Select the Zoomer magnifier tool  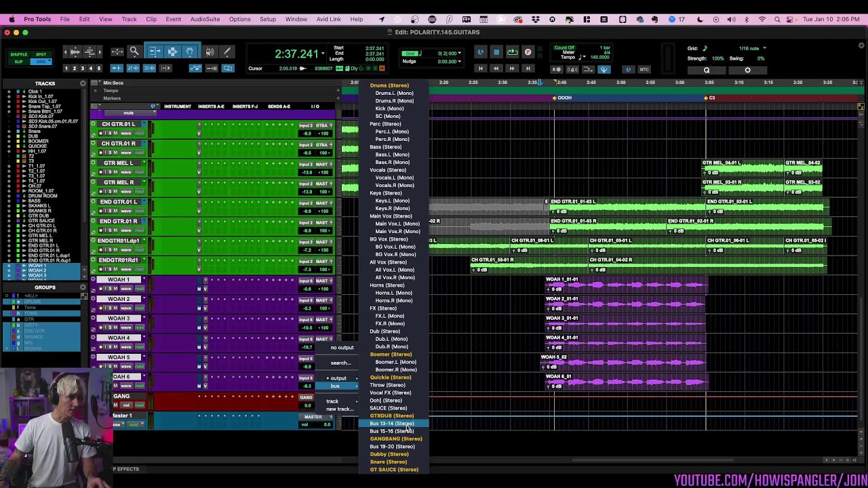134,52
